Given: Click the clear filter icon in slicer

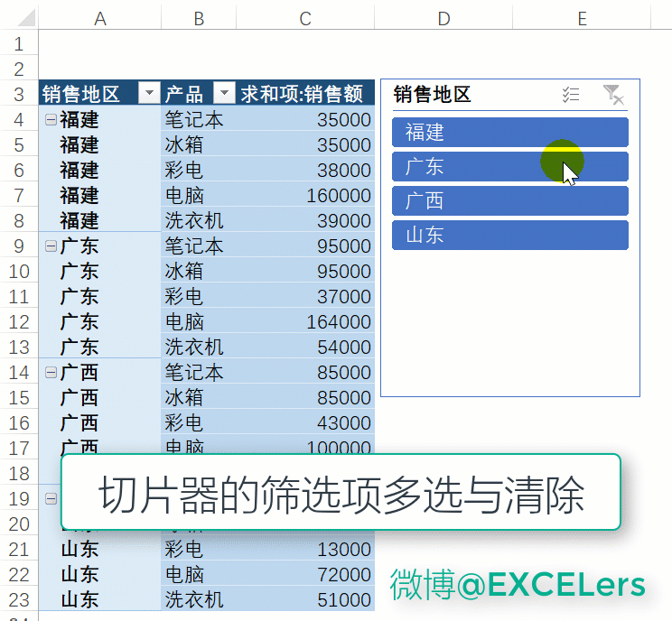Looking at the screenshot, I should 612,95.
